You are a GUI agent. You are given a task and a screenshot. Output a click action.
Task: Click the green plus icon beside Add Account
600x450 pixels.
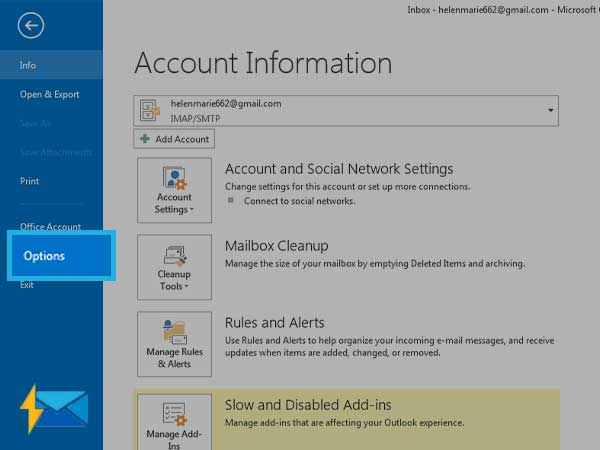tap(145, 139)
